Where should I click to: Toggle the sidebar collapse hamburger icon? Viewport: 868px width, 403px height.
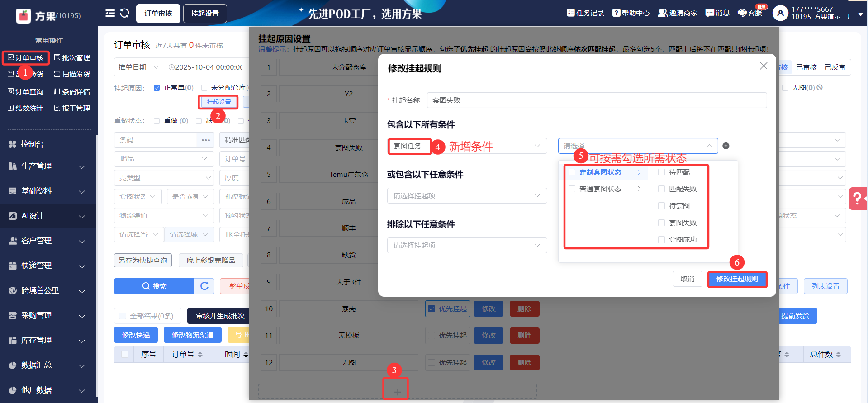pos(110,13)
